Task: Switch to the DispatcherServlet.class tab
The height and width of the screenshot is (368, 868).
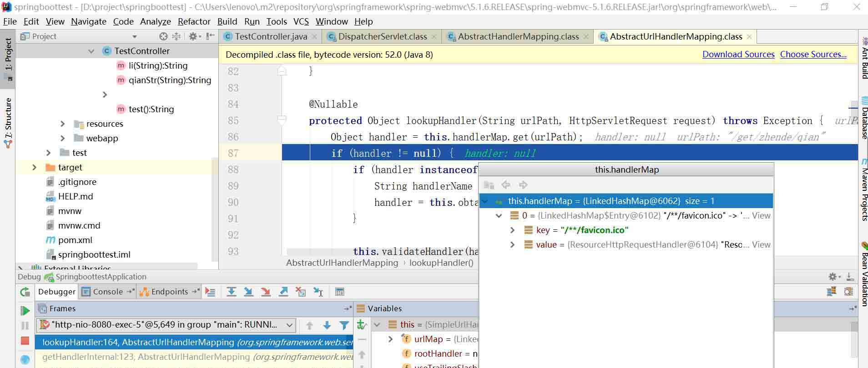Action: (382, 36)
